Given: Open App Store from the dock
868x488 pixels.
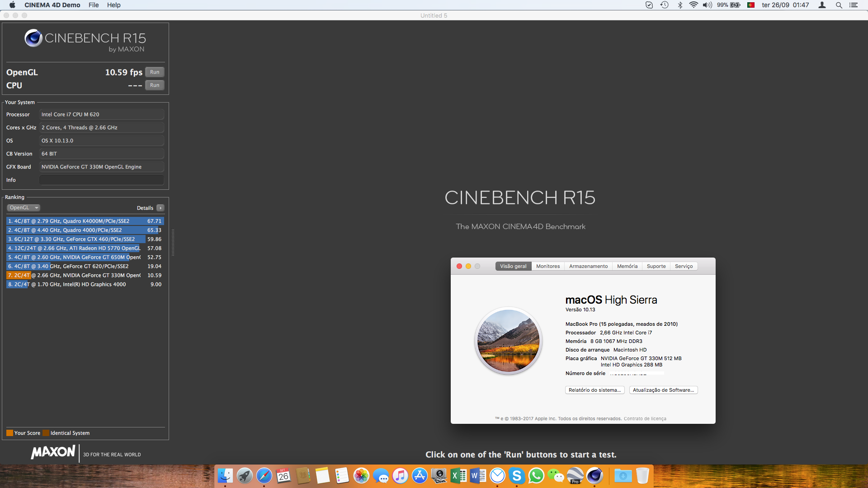Looking at the screenshot, I should point(420,475).
